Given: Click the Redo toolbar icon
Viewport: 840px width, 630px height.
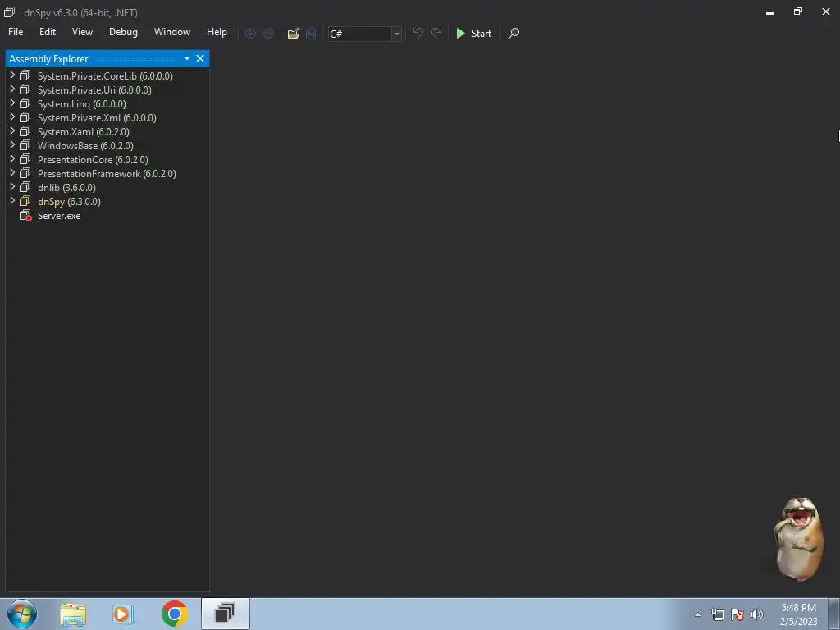Looking at the screenshot, I should click(436, 33).
